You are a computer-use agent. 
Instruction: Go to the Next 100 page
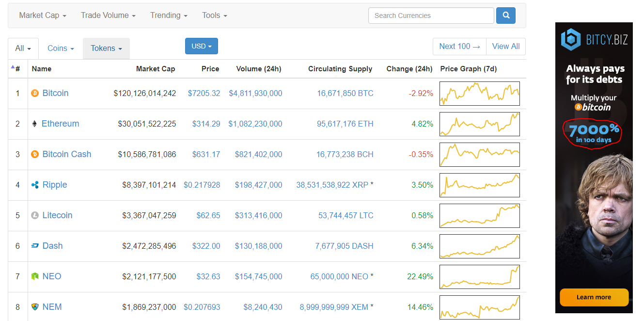tap(459, 47)
